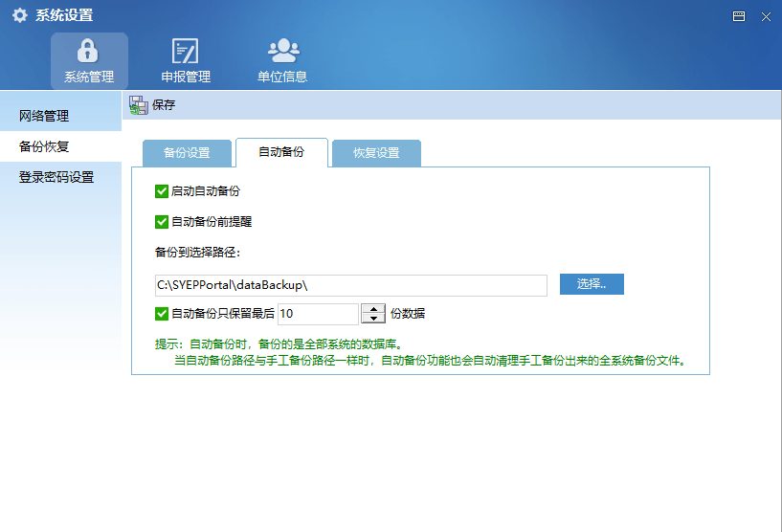Click the backup count number field
The width and height of the screenshot is (782, 532).
tap(317, 314)
